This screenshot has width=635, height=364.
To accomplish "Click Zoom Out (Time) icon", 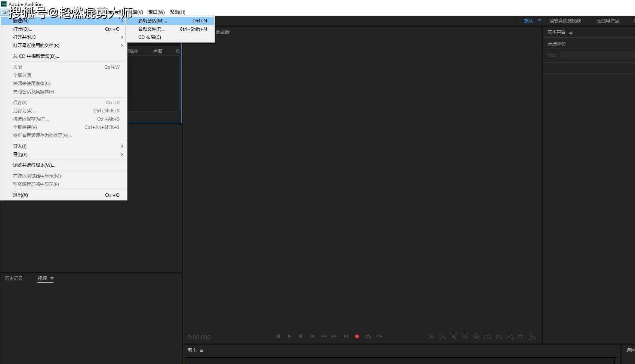I will point(465,337).
